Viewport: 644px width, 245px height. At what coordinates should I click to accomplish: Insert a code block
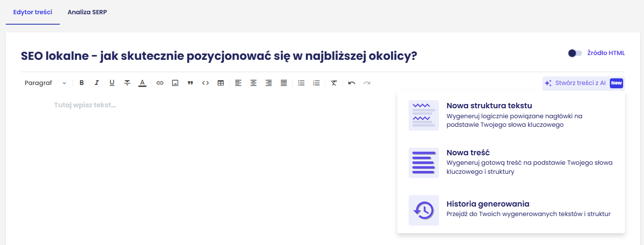click(205, 83)
